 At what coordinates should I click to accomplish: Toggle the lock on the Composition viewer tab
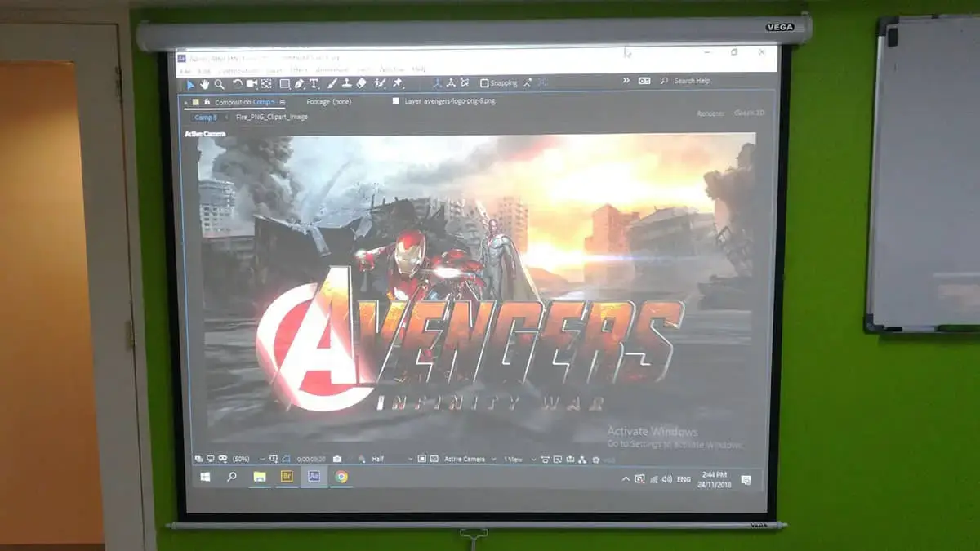tap(207, 102)
